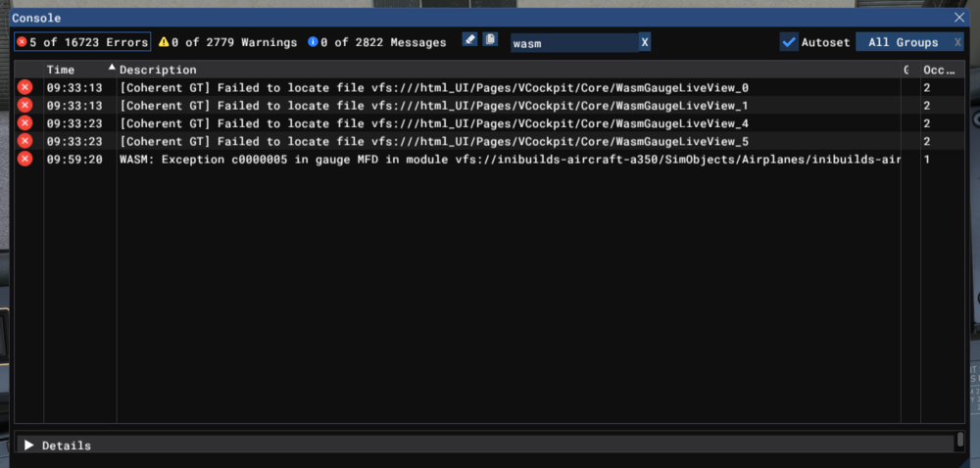Click the Details panel vertical scrollbar
980x468 pixels.
click(x=959, y=441)
